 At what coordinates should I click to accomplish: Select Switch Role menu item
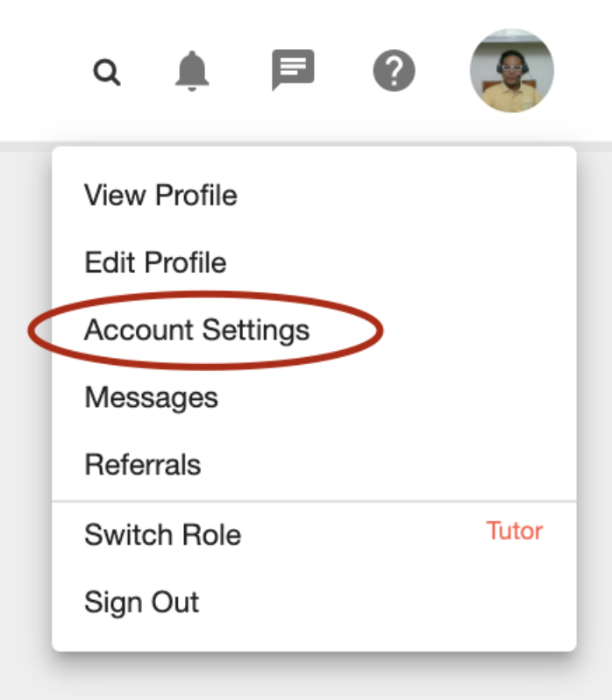(163, 534)
